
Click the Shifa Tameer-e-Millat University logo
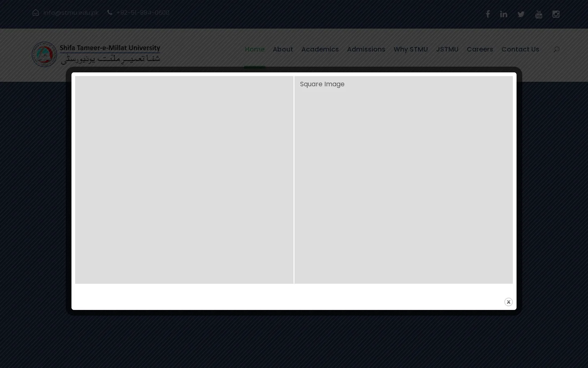click(96, 54)
